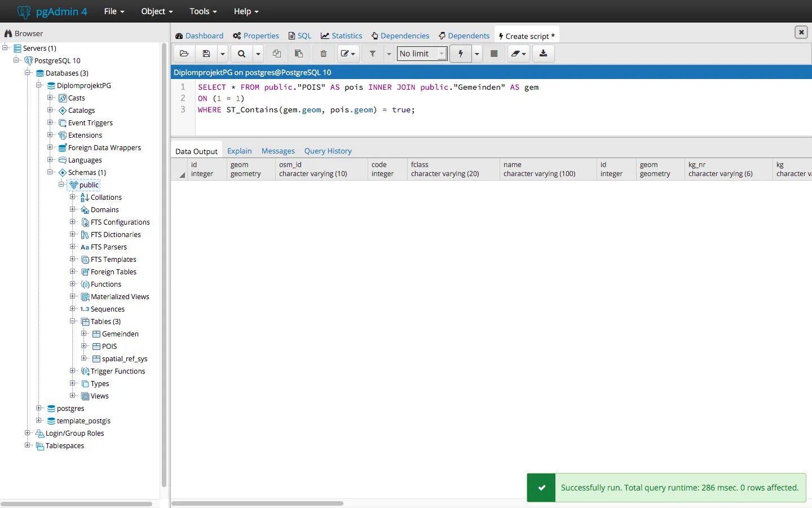Select the spatial_ref_sys table in tree

(x=125, y=358)
